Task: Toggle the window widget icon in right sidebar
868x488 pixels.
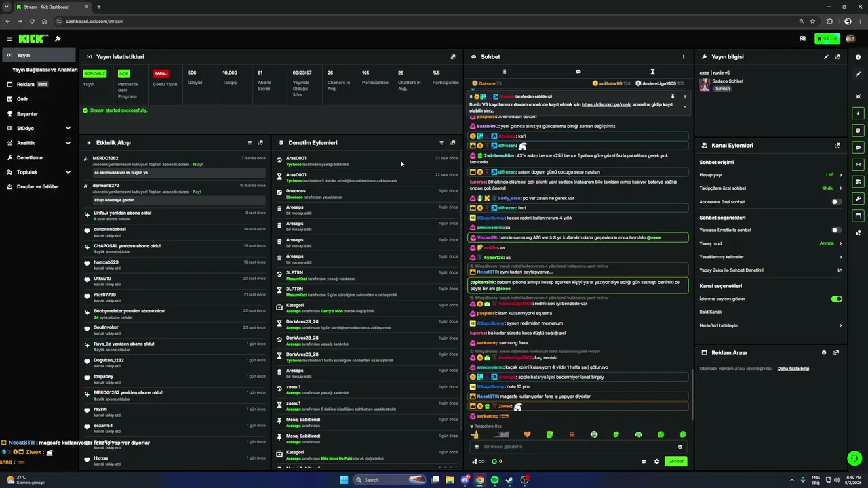Action: pos(859,216)
